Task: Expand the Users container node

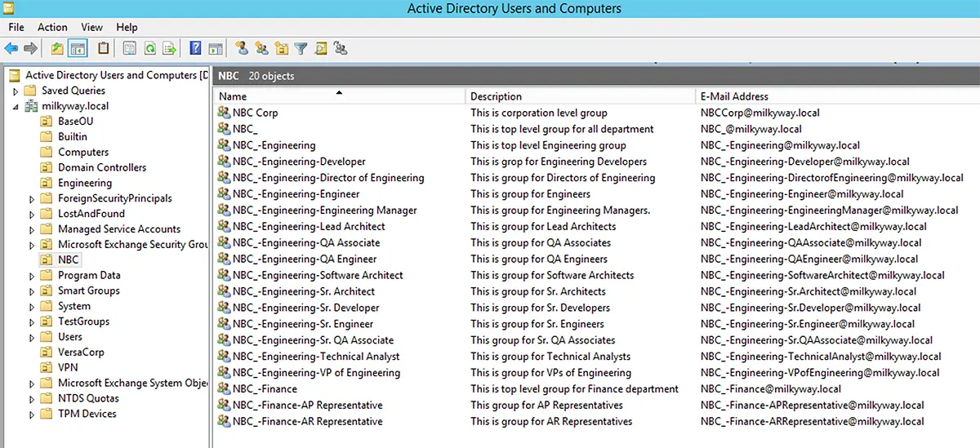Action: click(x=31, y=337)
